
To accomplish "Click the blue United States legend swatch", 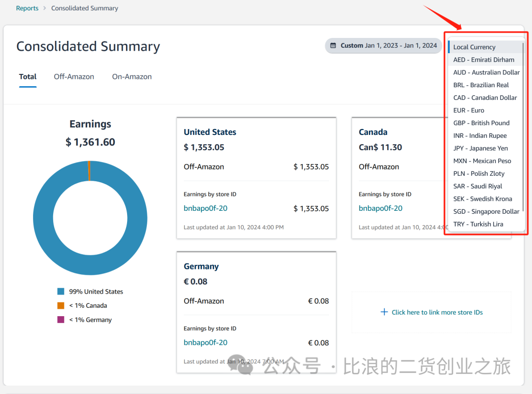I will [61, 292].
